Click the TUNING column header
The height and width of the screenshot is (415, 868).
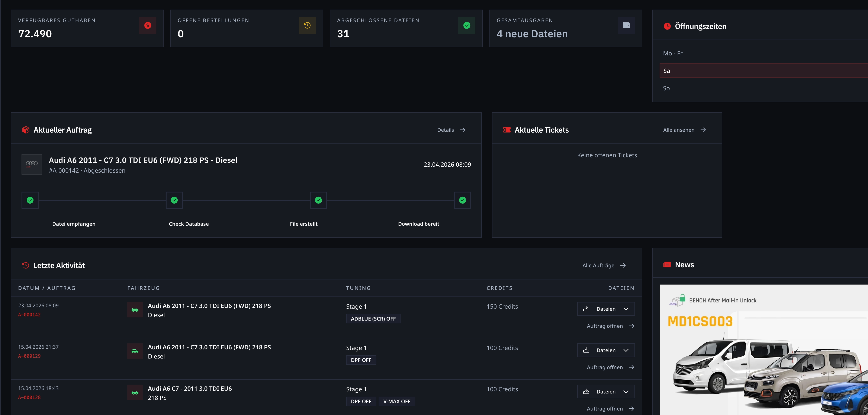tap(358, 288)
